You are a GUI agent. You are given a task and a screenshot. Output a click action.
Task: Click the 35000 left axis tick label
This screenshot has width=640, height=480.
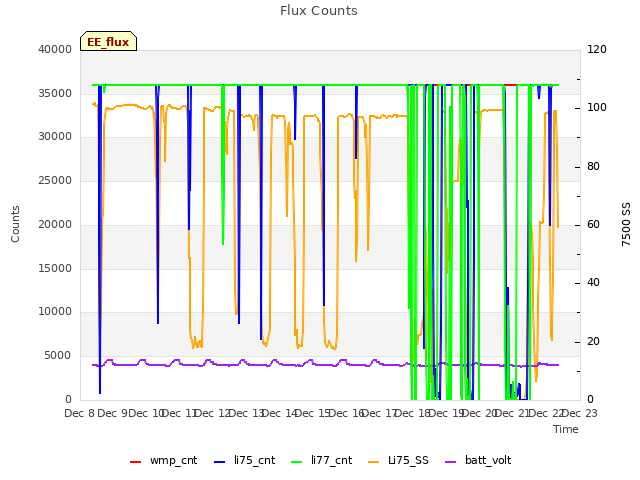(x=55, y=93)
